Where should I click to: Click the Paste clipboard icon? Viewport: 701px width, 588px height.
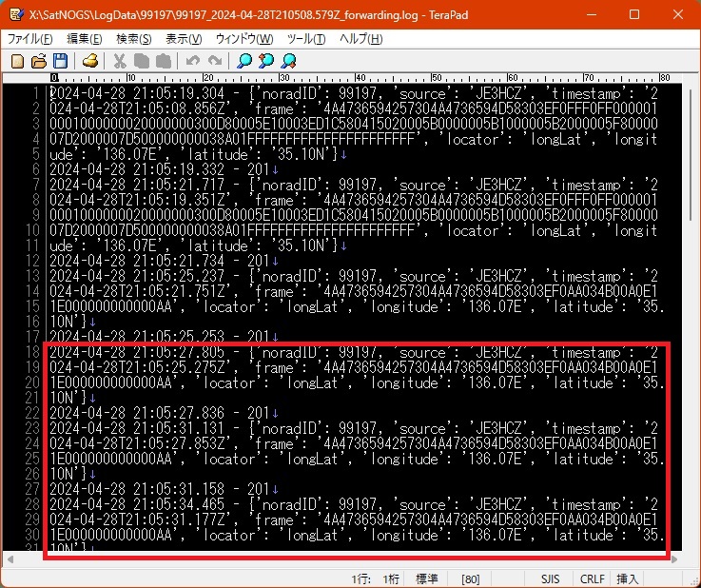[x=164, y=61]
